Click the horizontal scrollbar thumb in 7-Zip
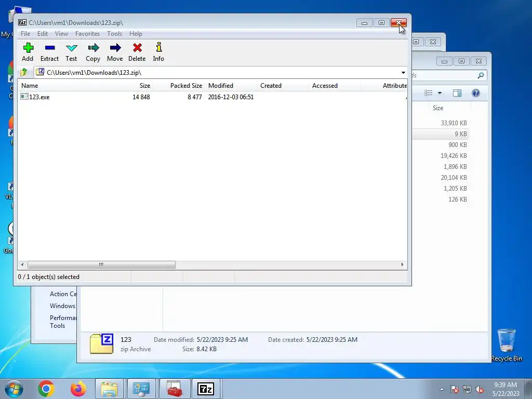 click(101, 264)
